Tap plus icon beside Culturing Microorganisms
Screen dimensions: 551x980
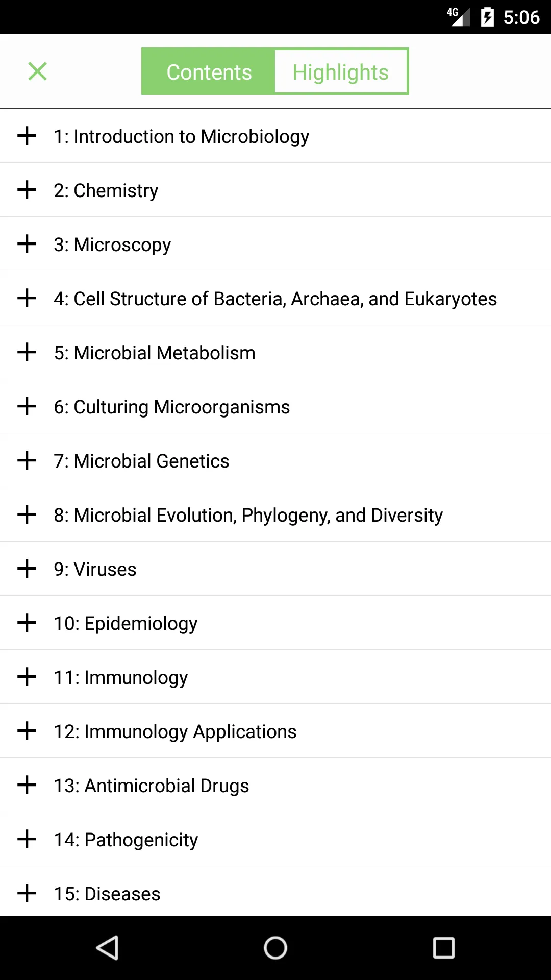tap(27, 407)
